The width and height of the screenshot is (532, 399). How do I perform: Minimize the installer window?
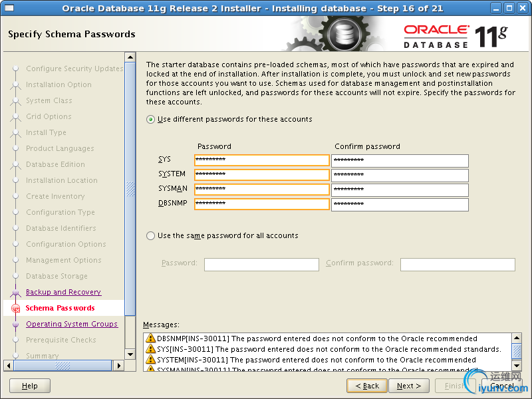tap(496, 8)
